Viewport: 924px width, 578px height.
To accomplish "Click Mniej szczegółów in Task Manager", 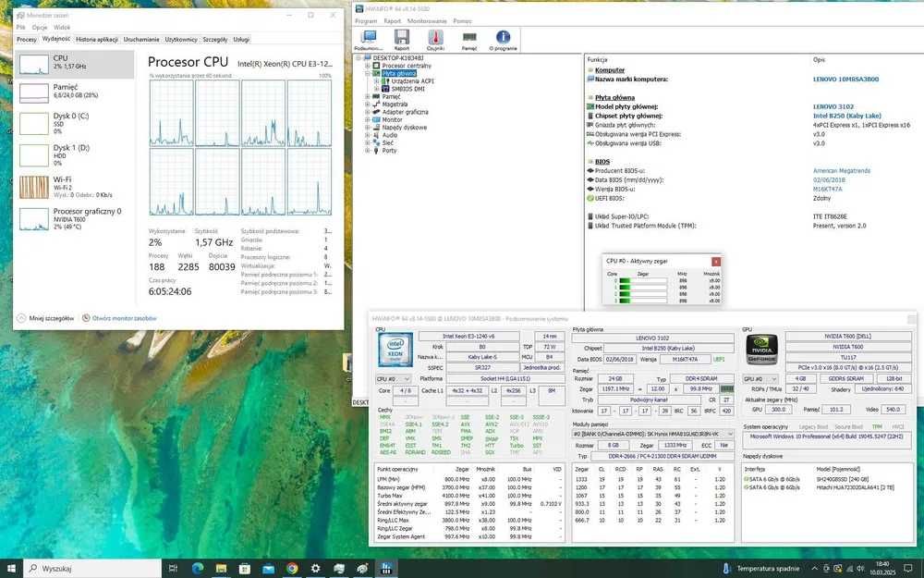I will [46, 318].
